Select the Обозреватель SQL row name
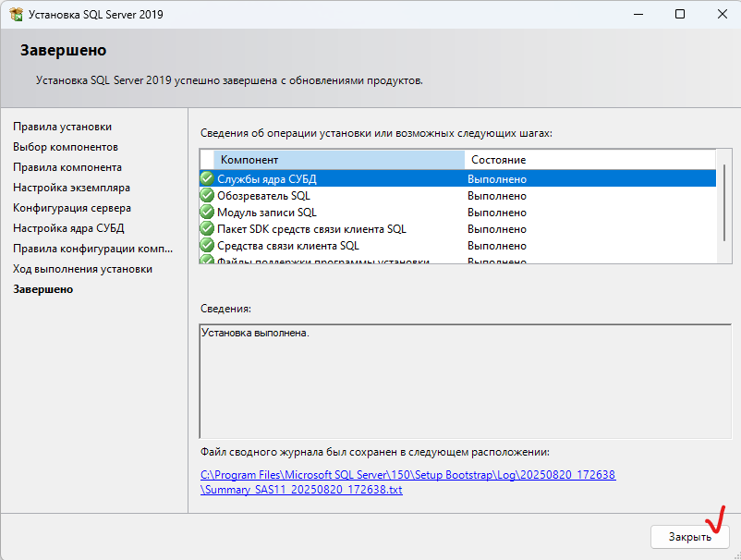The image size is (741, 560). coord(263,196)
